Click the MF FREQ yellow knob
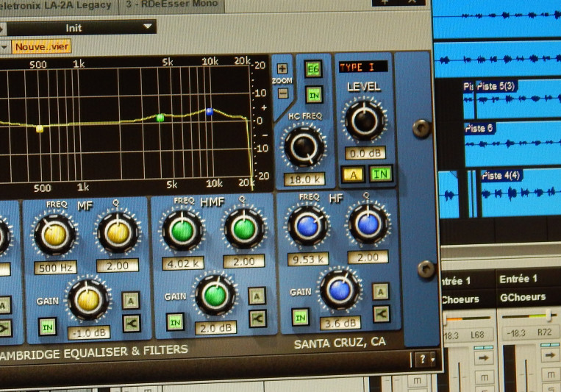 click(x=54, y=235)
